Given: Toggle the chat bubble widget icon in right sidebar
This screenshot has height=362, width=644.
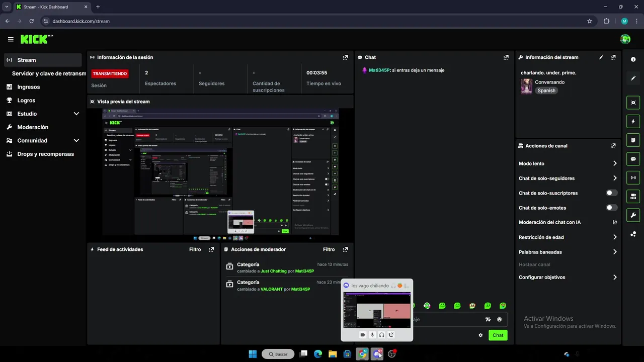Looking at the screenshot, I should click(x=633, y=159).
